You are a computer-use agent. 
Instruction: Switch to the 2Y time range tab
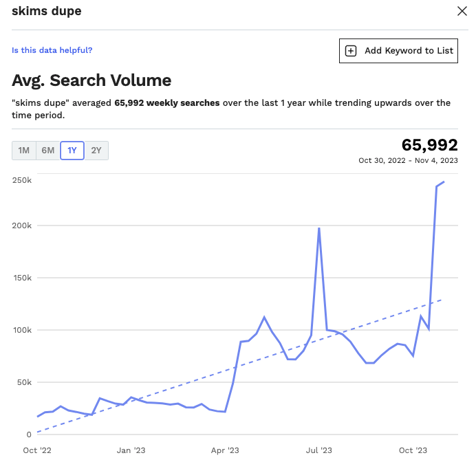coord(96,151)
